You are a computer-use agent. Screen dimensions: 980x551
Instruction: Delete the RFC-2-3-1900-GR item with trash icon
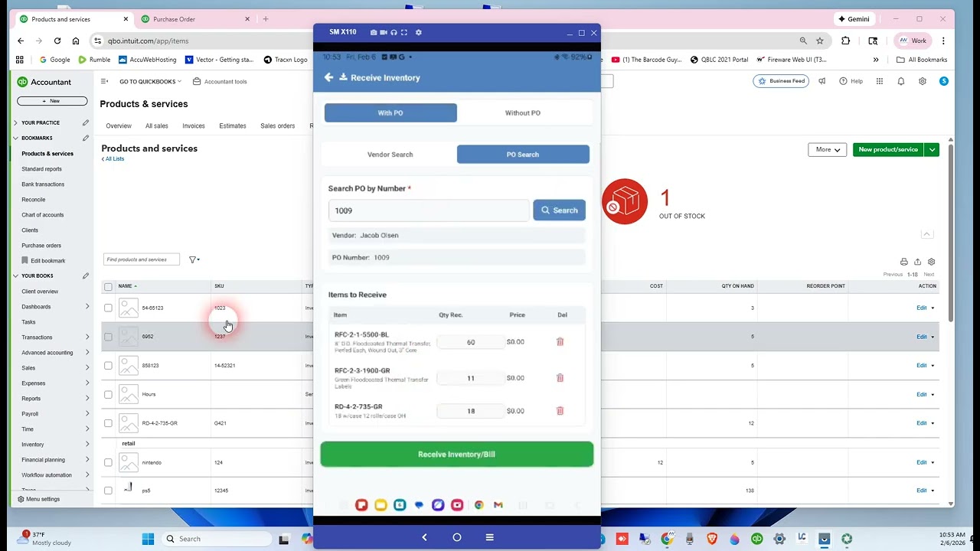[x=560, y=378]
